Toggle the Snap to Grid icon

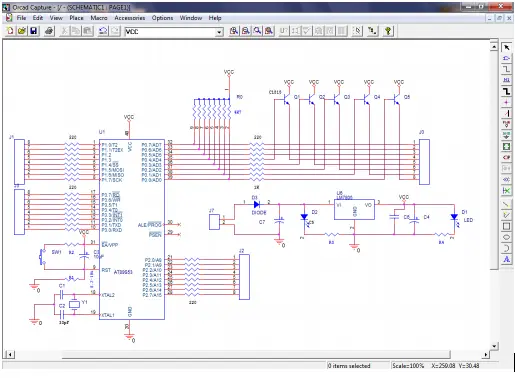(357, 31)
